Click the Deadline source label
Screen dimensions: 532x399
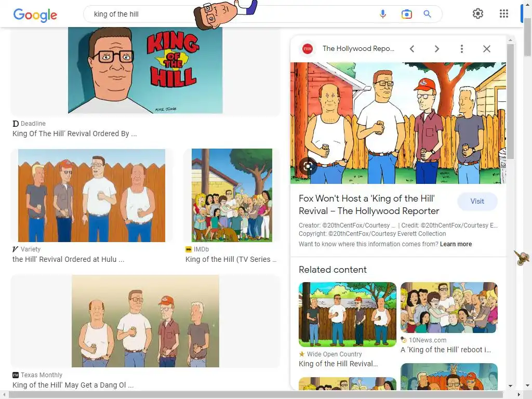point(33,124)
